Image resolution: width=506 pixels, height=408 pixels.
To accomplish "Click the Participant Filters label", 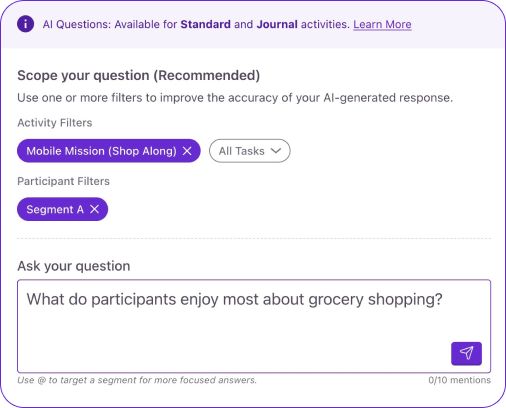I will pyautogui.click(x=63, y=181).
